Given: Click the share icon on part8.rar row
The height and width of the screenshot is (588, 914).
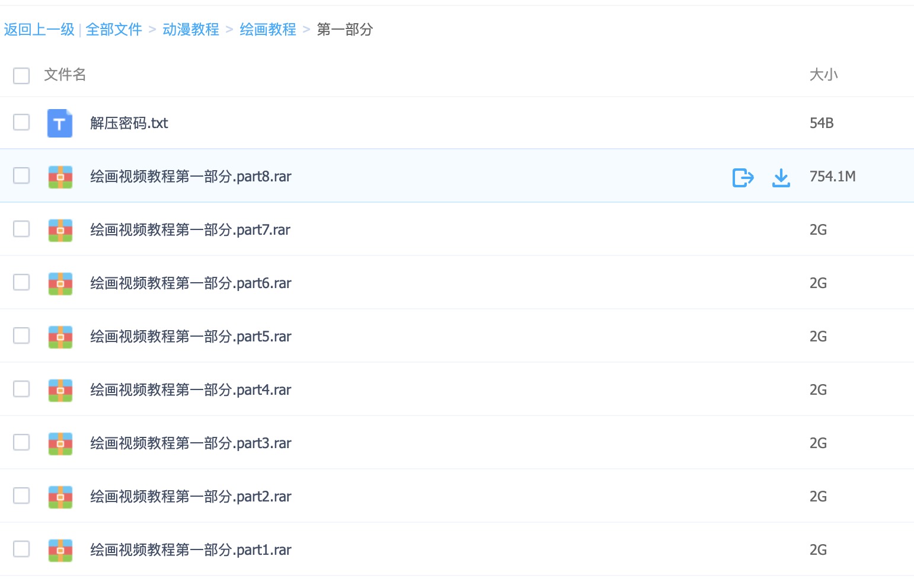Looking at the screenshot, I should tap(743, 177).
